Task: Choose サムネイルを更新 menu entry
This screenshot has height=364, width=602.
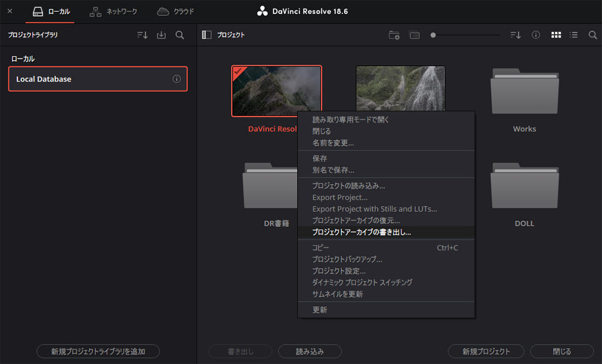Action: 386,294
